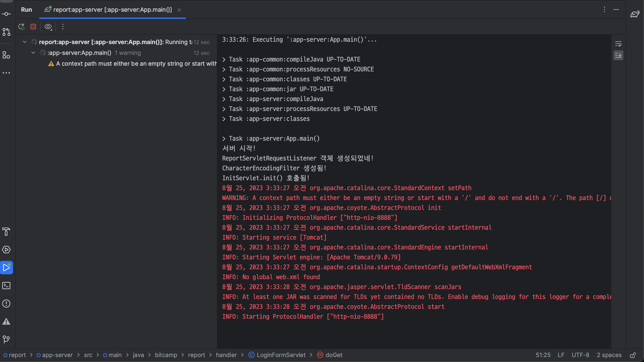644x362 pixels.
Task: Click the UTF-8 encoding status widget
Action: coord(580,355)
